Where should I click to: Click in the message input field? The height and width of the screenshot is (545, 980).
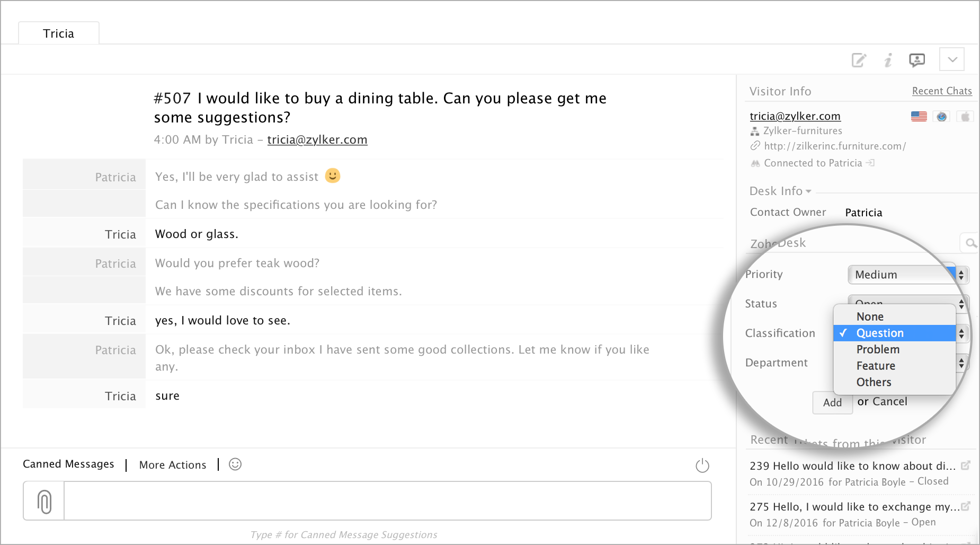(x=387, y=501)
